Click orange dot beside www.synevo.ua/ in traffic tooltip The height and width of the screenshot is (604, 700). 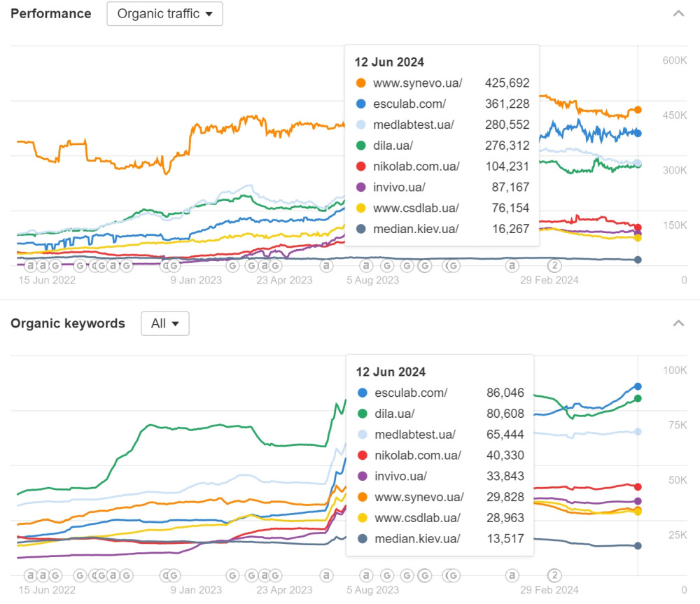click(361, 83)
